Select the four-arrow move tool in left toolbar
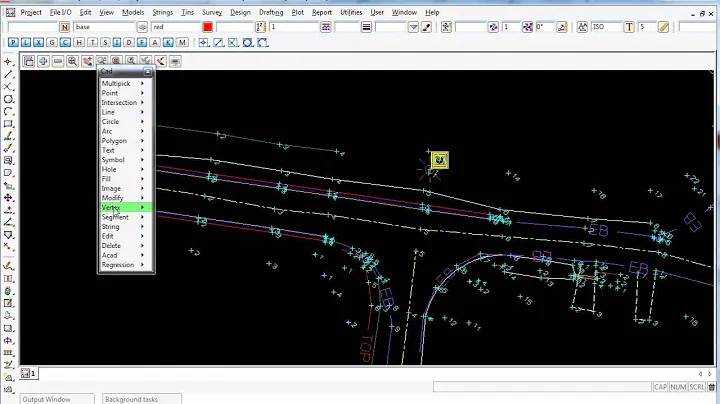Viewport: 720px width, 404px height. pyautogui.click(x=8, y=198)
